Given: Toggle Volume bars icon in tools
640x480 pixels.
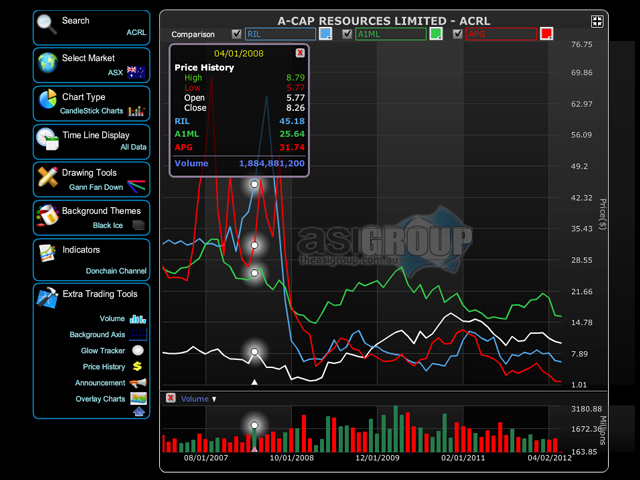Looking at the screenshot, I should (x=138, y=319).
